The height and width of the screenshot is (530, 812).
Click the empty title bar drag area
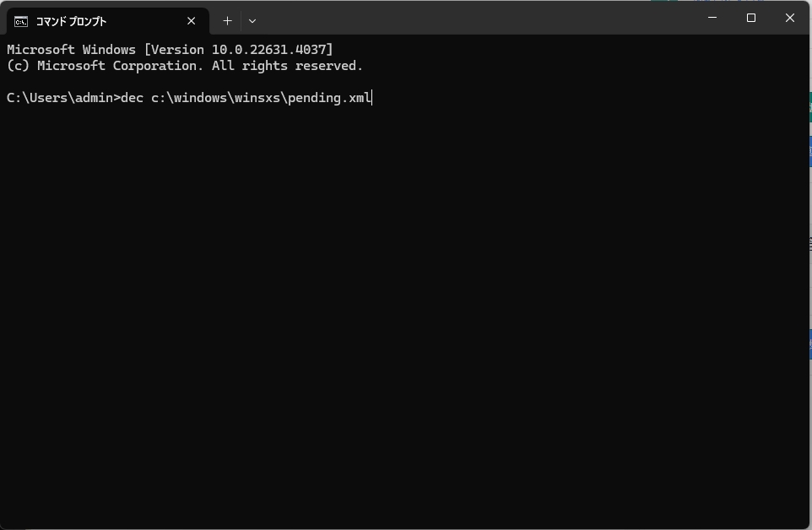pyautogui.click(x=473, y=19)
